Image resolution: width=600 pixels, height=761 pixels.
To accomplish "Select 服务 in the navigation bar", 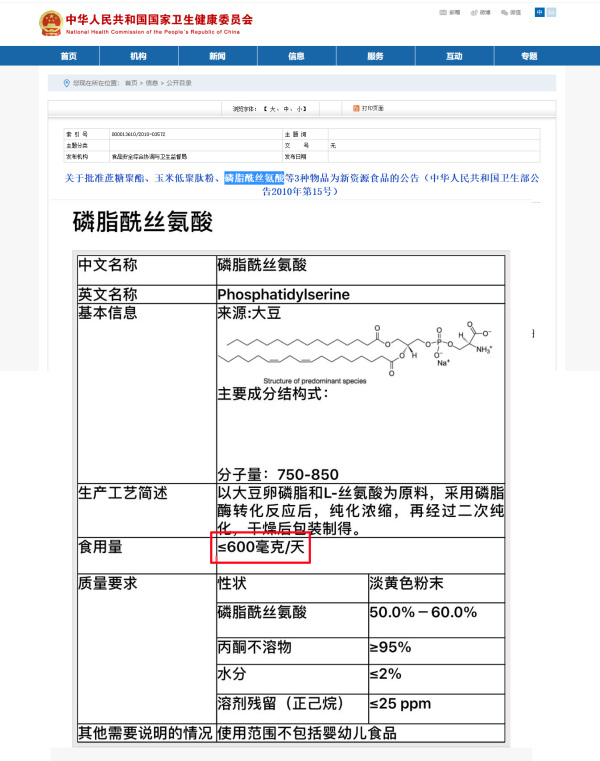I will pyautogui.click(x=375, y=56).
